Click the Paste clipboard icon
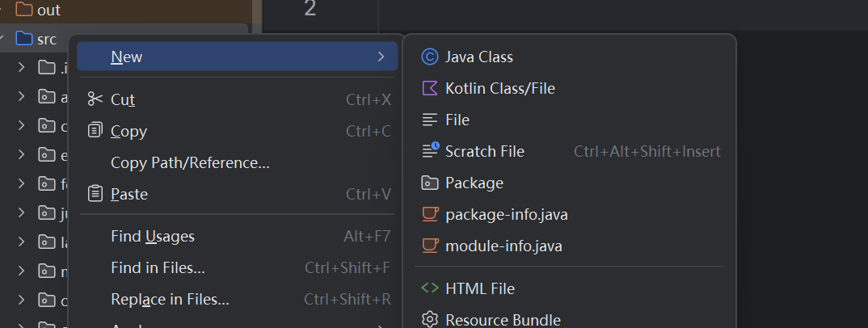Screen dimensions: 868x328 coord(95,194)
